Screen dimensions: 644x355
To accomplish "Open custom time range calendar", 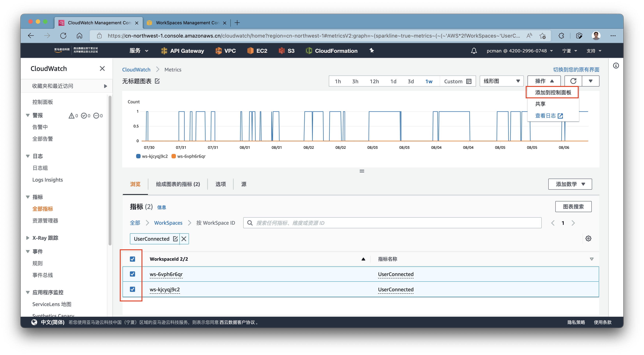I will (457, 81).
